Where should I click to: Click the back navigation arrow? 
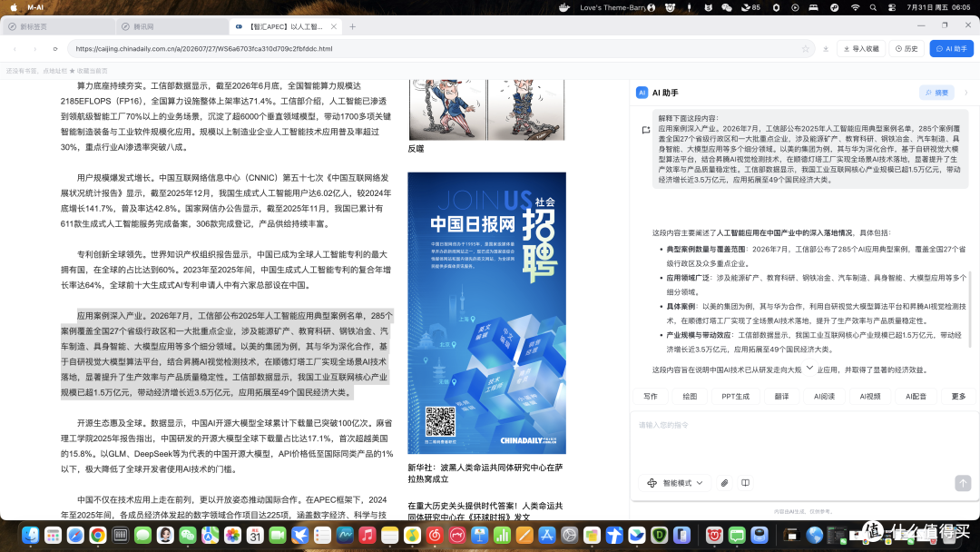point(15,49)
